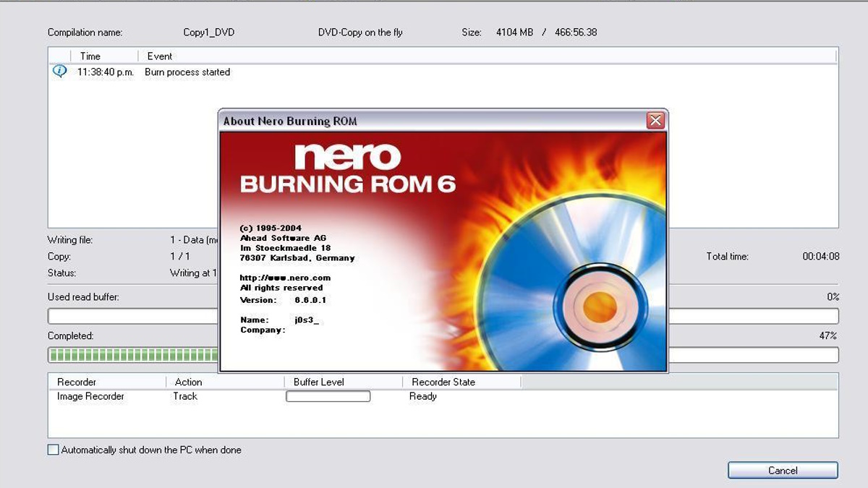
Task: Click the '76307 Karlsbad, Germany' address line
Action: point(297,258)
